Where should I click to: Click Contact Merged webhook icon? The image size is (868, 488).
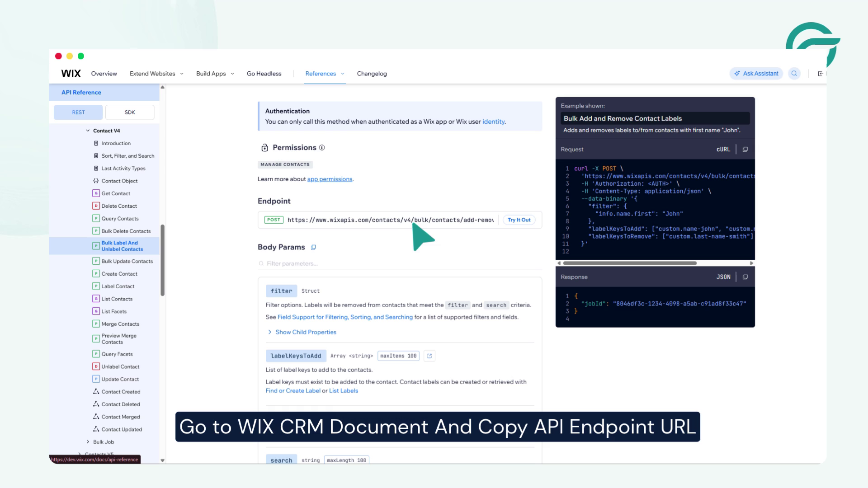coord(96,417)
